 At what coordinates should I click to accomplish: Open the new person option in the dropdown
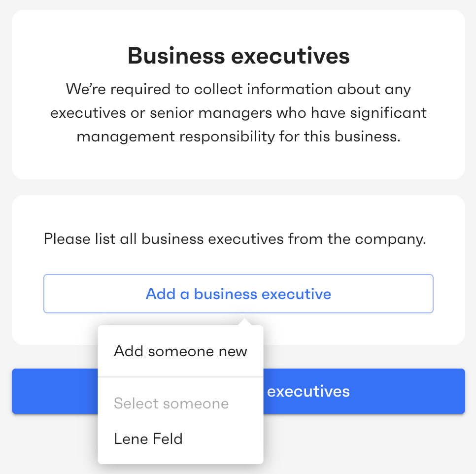pyautogui.click(x=181, y=351)
